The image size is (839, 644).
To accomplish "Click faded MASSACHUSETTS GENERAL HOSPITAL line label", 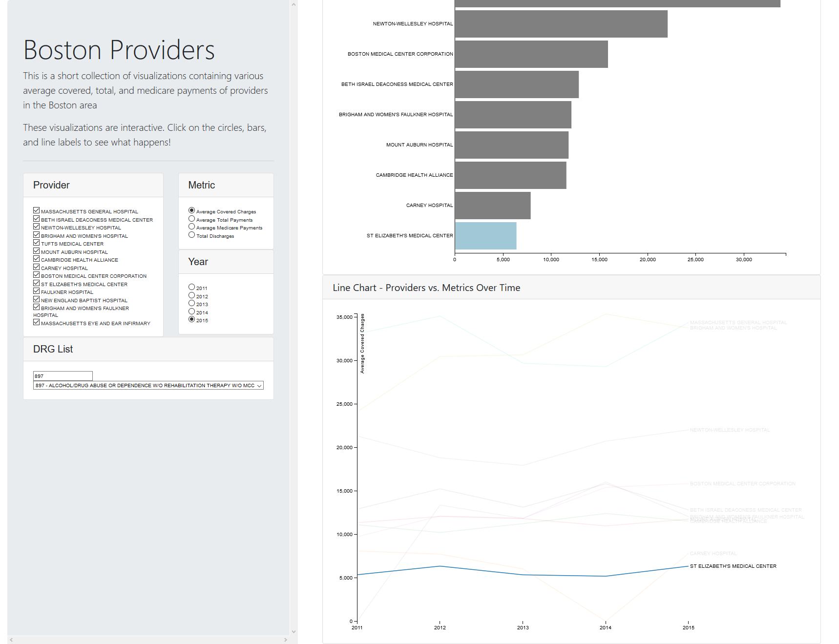I will pos(738,323).
